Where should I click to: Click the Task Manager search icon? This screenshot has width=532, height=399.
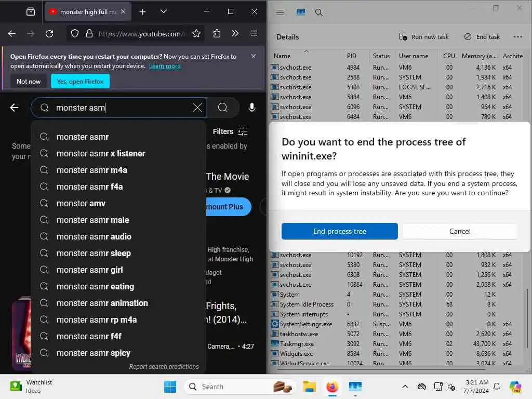coord(318,12)
